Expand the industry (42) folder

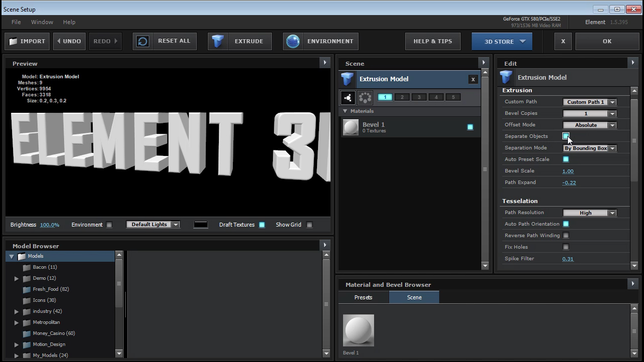pyautogui.click(x=17, y=311)
